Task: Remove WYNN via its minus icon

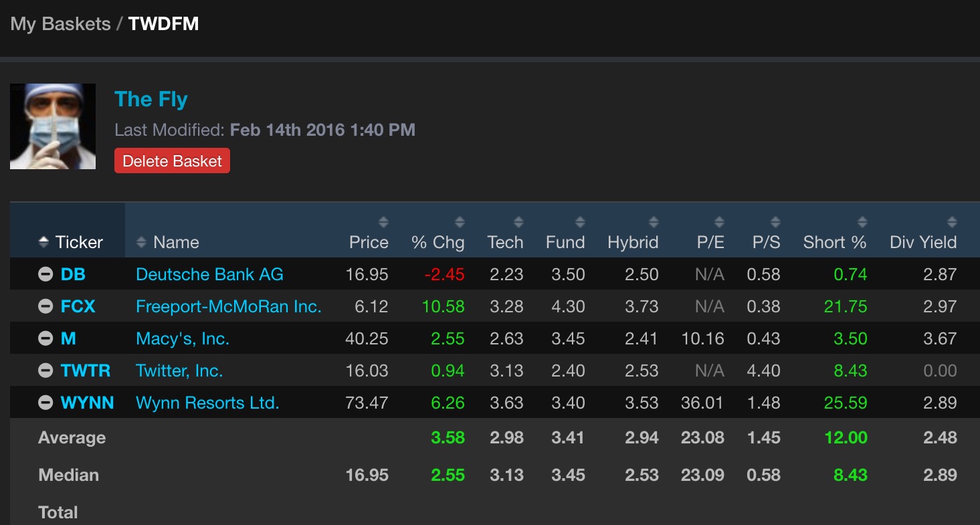Action: (x=45, y=403)
